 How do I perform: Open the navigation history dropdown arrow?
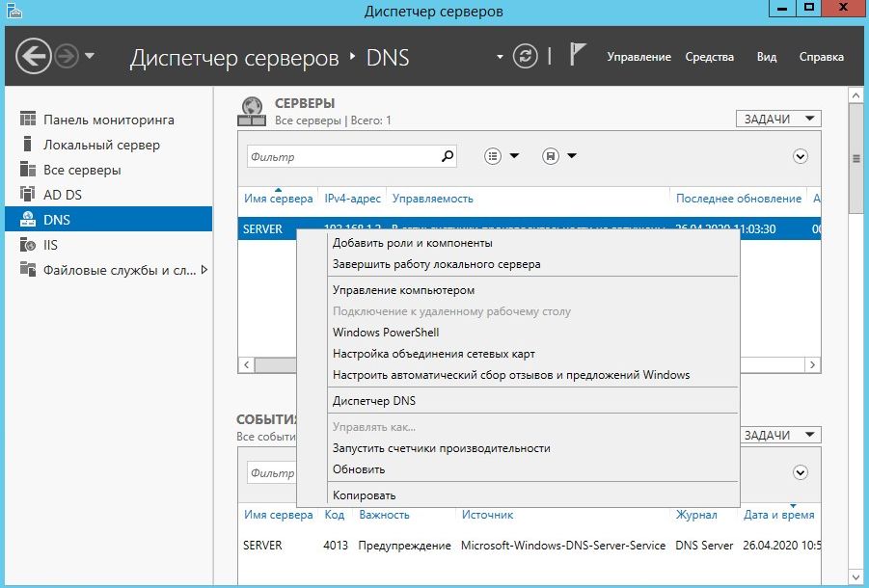coord(90,56)
